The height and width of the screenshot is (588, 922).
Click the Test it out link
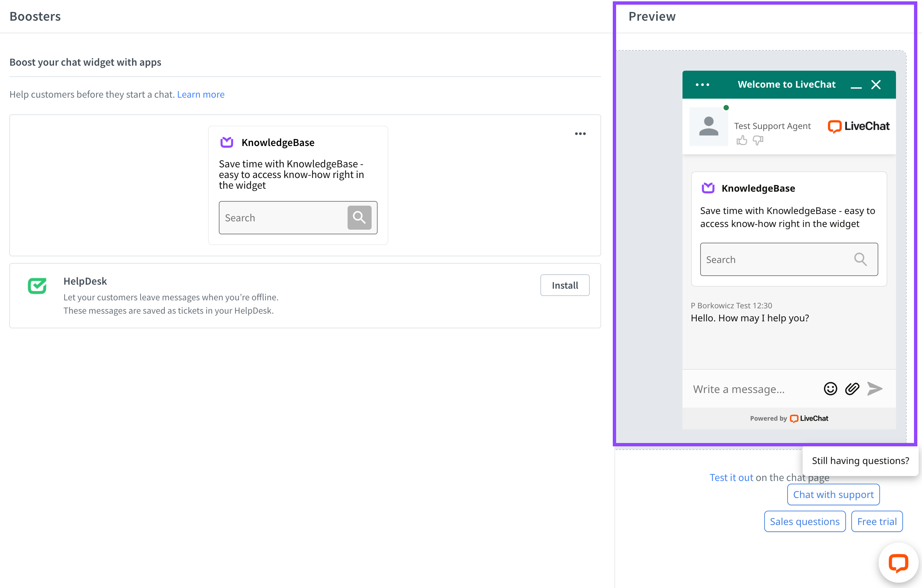tap(731, 477)
